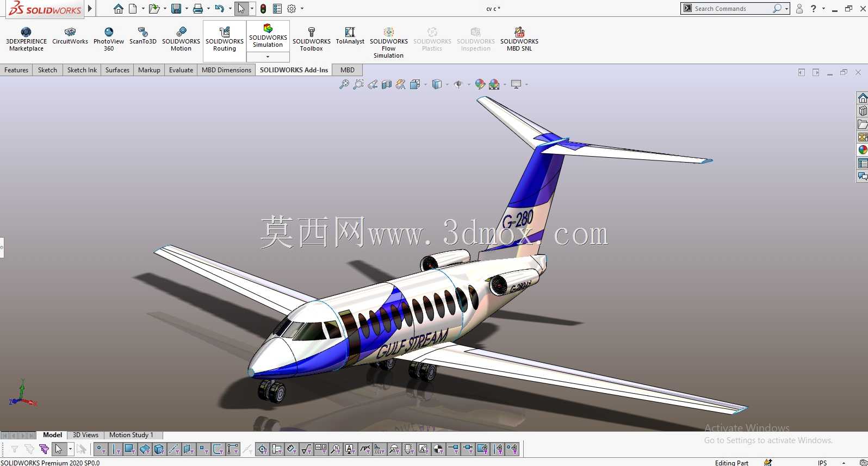Open the Options gear

[x=292, y=9]
